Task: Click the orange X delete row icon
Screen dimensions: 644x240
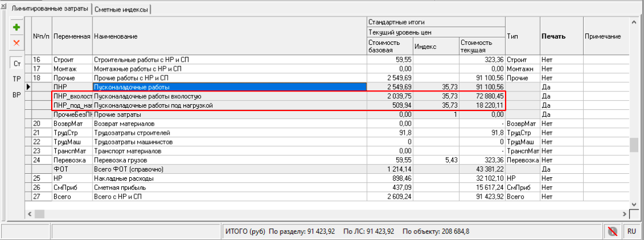Action: [x=17, y=43]
